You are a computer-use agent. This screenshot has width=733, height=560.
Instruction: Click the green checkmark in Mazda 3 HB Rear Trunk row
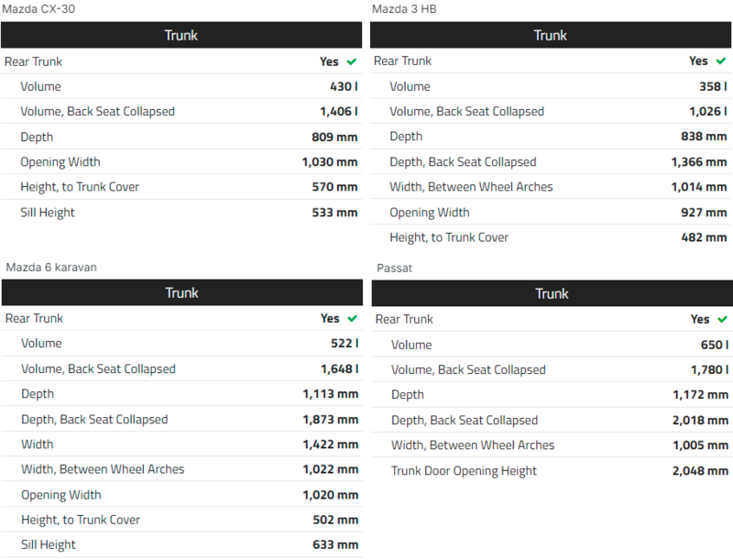(x=722, y=61)
